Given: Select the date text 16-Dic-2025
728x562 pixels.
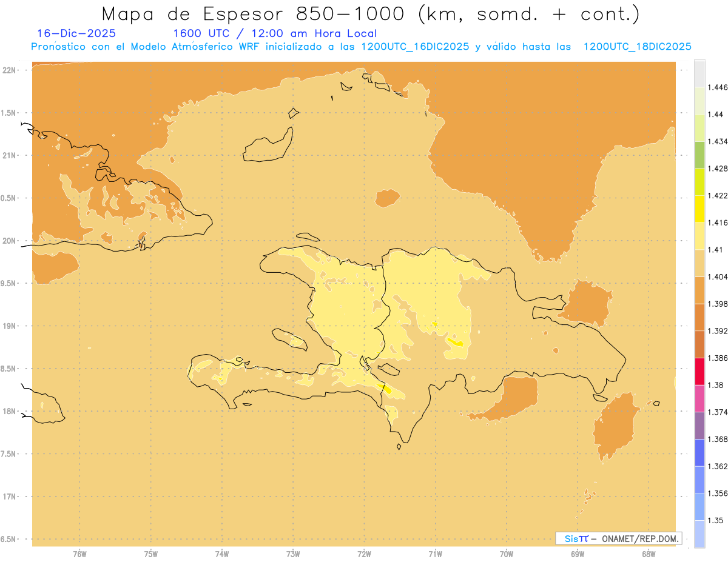Looking at the screenshot, I should pyautogui.click(x=76, y=33).
